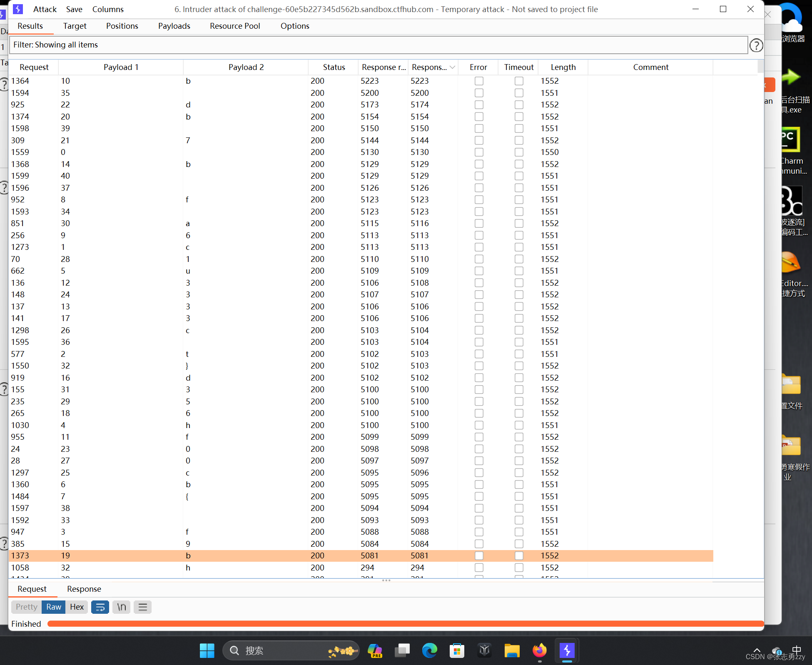
Task: Launch Firefox from the taskbar
Action: pyautogui.click(x=539, y=650)
